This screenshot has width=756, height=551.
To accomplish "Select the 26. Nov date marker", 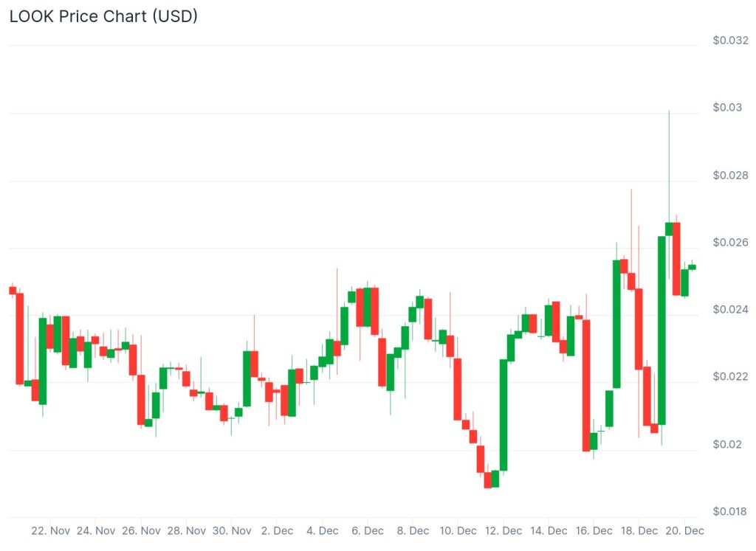I will 141,531.
